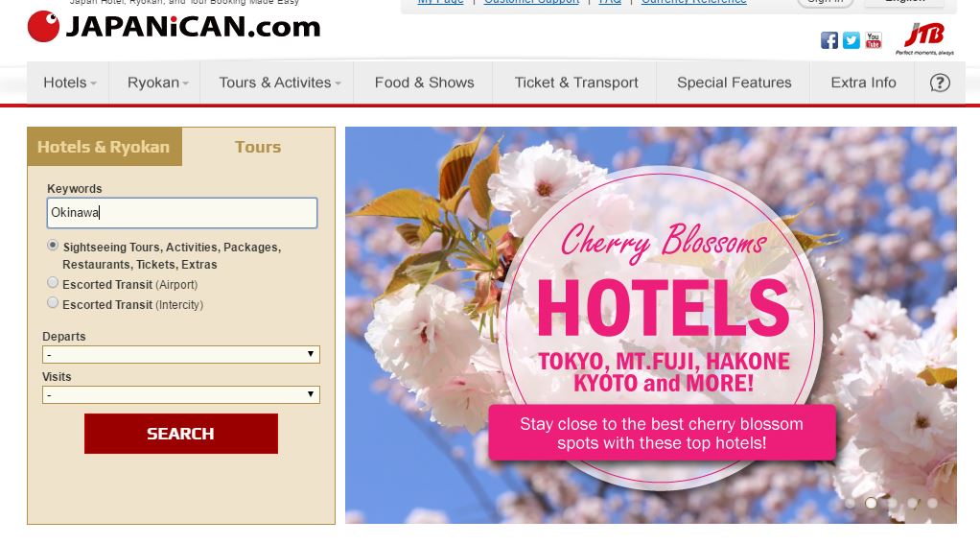Image resolution: width=980 pixels, height=544 pixels.
Task: Click the red SEARCH button
Action: coord(181,434)
